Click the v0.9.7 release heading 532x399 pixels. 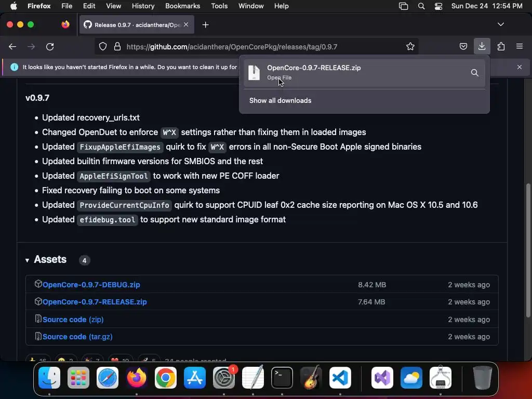(37, 98)
